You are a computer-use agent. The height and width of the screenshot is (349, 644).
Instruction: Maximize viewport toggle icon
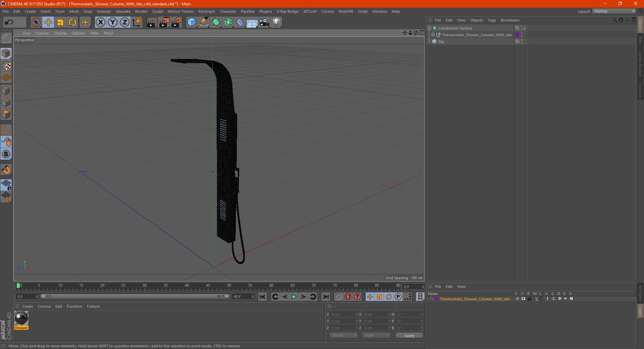(422, 33)
